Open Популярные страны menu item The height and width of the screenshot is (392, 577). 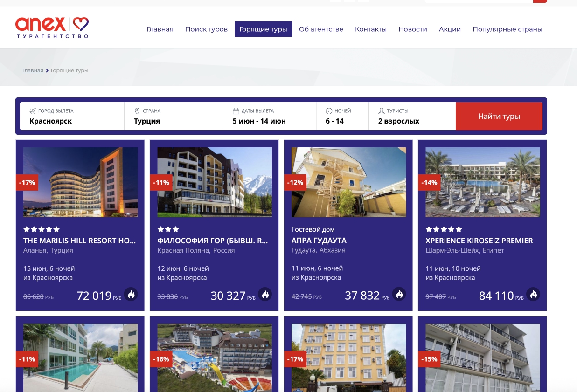click(507, 29)
